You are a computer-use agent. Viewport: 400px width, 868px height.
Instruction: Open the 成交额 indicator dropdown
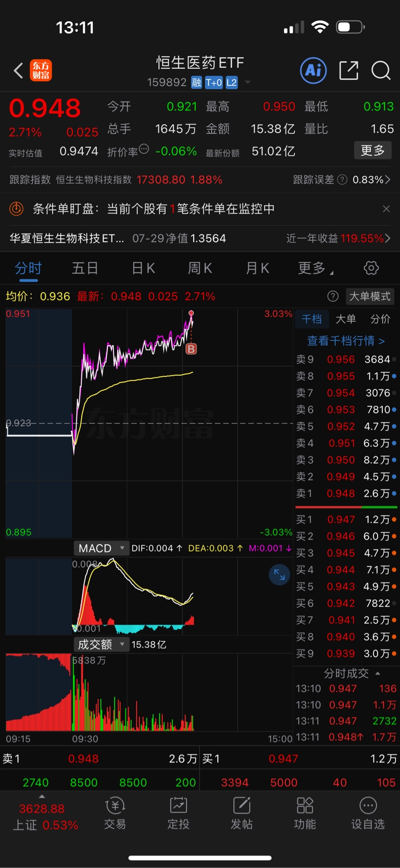[101, 645]
